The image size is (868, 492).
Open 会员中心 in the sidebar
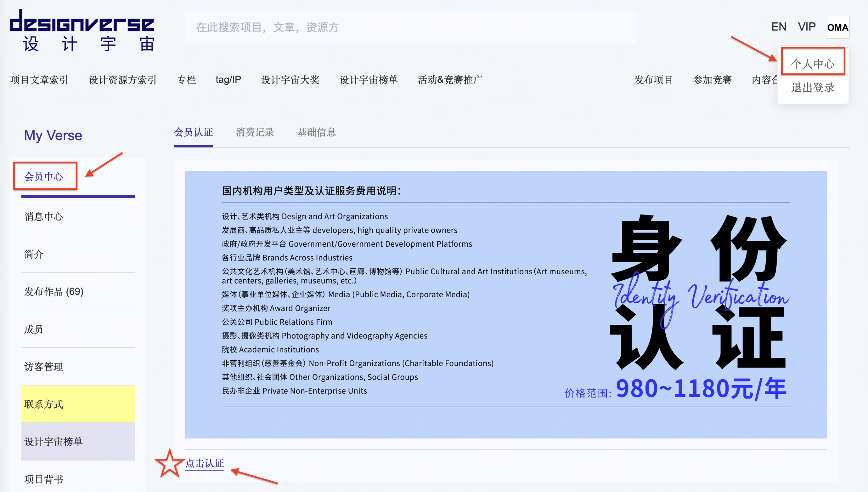[x=46, y=176]
